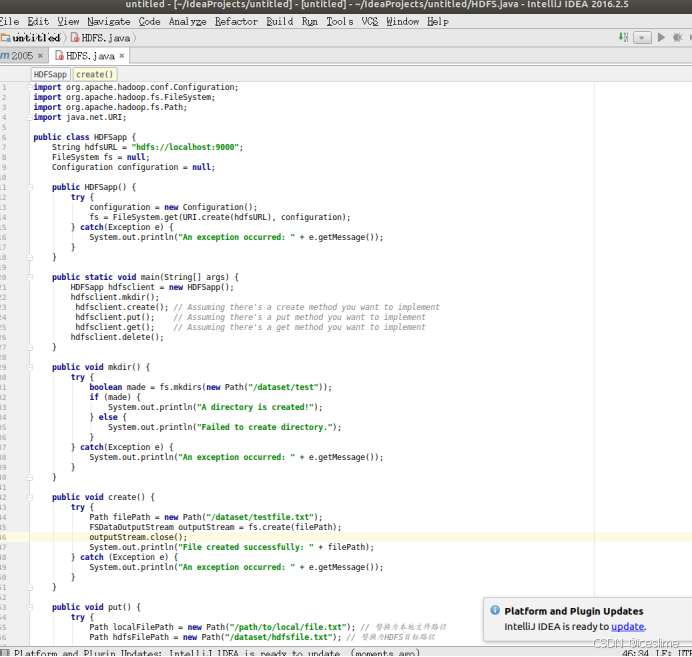Screen dimensions: 692x657
Task: Collapse the main method fold marker
Action: click(x=30, y=277)
